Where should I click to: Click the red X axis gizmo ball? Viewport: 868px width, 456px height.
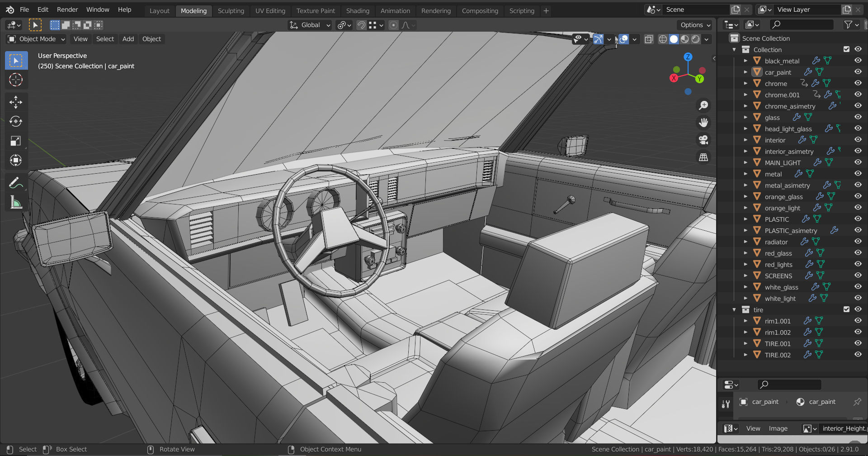coord(674,78)
